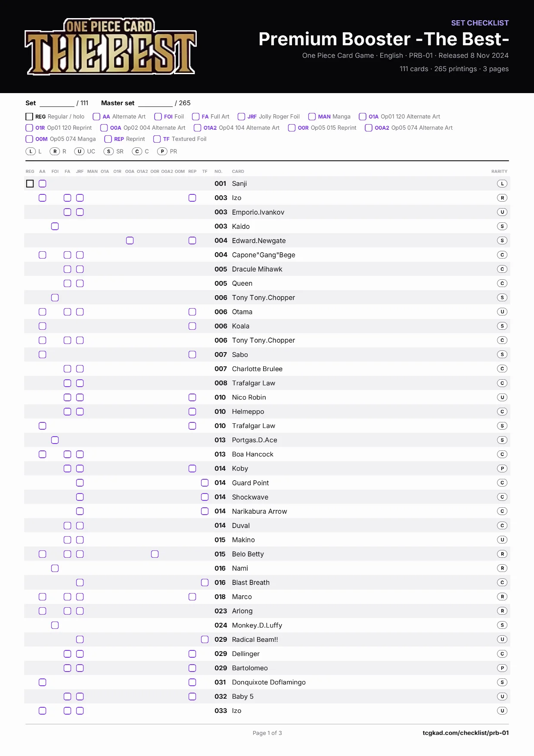
Task: Tick the Textured Foil box for Guard Point
Action: click(x=205, y=483)
